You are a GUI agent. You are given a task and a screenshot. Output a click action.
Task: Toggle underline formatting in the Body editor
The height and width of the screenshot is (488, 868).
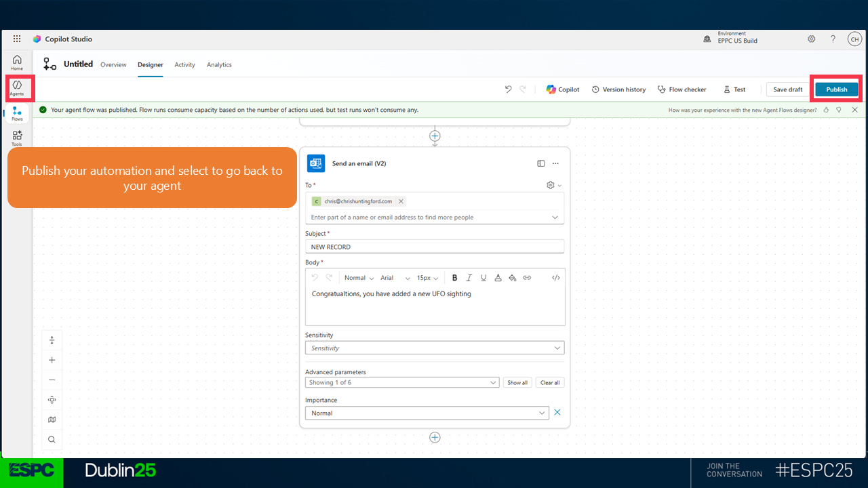[x=484, y=278]
